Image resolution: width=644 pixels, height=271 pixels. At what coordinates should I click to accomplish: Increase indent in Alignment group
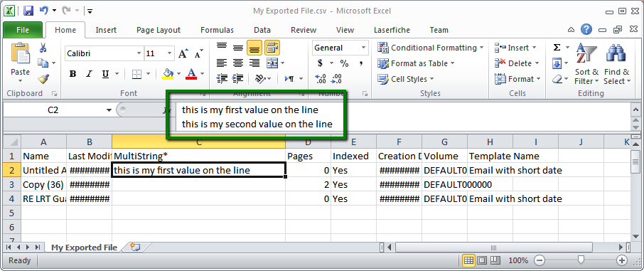(238, 78)
